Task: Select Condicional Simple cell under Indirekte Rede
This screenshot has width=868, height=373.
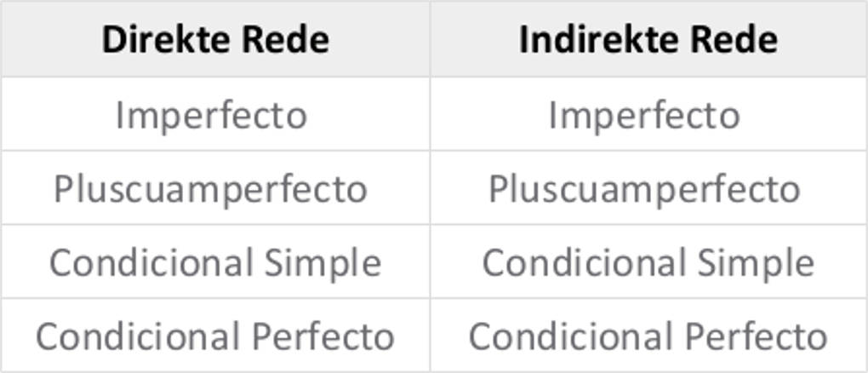Action: tap(648, 262)
